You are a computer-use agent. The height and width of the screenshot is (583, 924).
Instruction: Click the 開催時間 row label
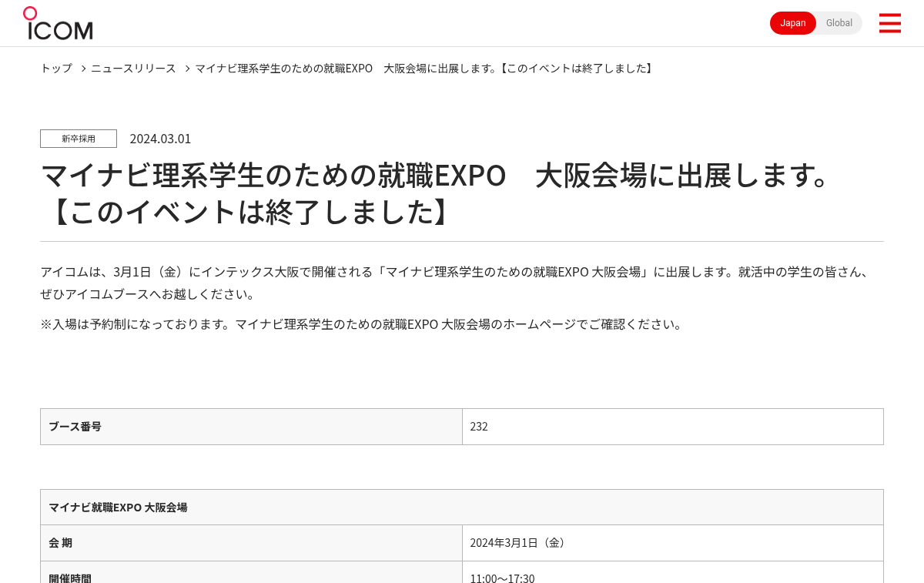(x=251, y=572)
